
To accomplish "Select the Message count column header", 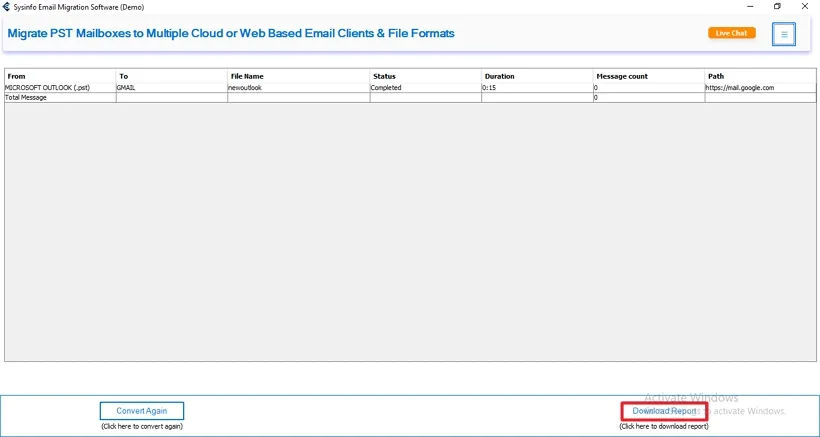I will pyautogui.click(x=649, y=76).
